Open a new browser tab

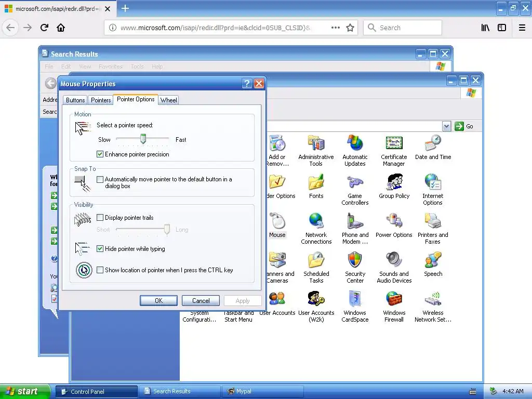point(125,8)
